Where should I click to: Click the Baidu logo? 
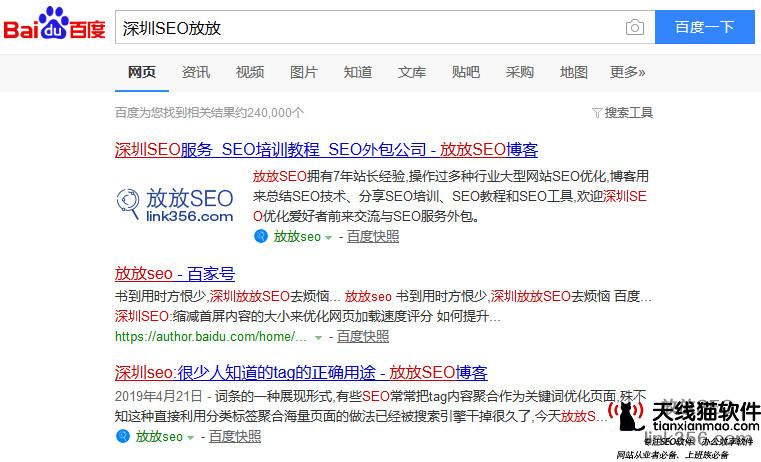[54, 24]
